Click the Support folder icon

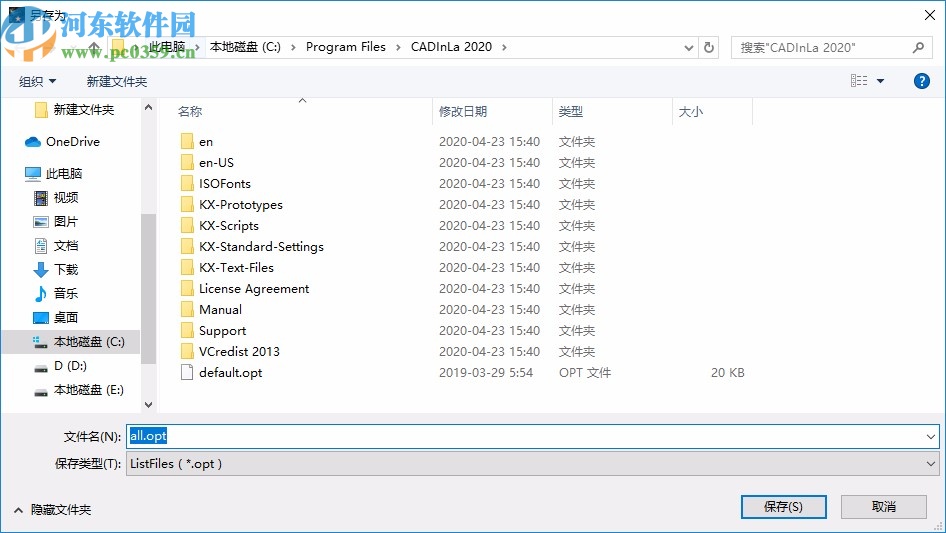[187, 330]
